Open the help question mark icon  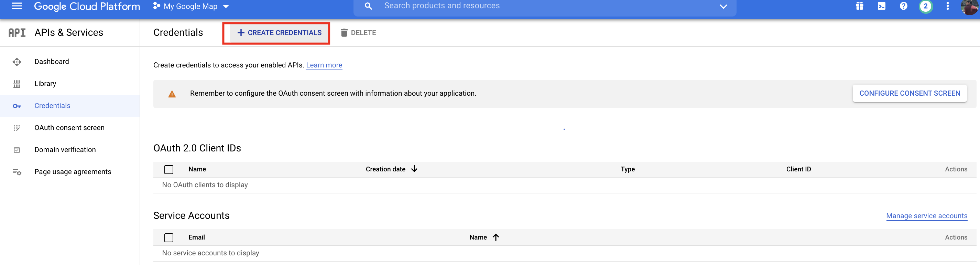click(x=904, y=6)
